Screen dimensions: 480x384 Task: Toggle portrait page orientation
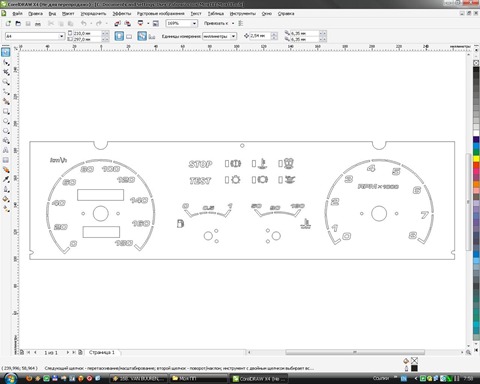(x=119, y=36)
